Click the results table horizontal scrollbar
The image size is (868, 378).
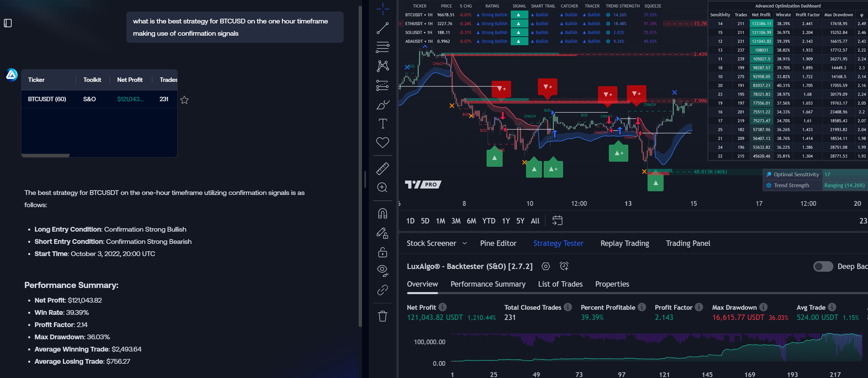pyautogui.click(x=46, y=156)
